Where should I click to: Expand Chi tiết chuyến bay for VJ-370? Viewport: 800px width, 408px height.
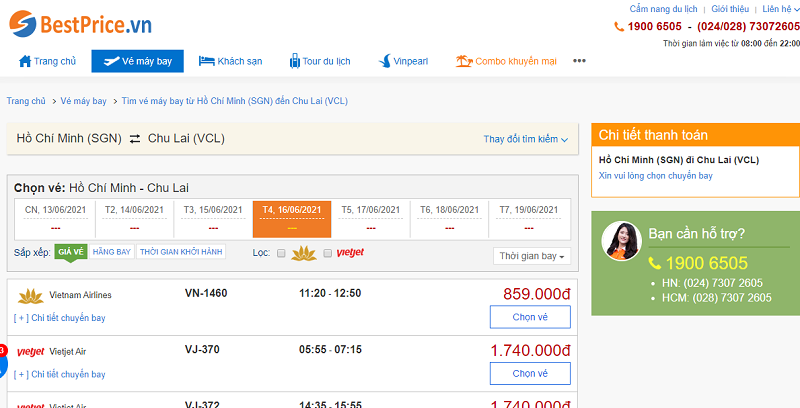tap(59, 374)
